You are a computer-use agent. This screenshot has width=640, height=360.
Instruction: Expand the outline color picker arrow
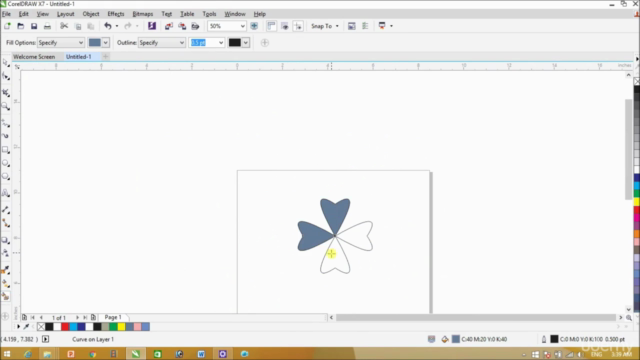point(246,42)
